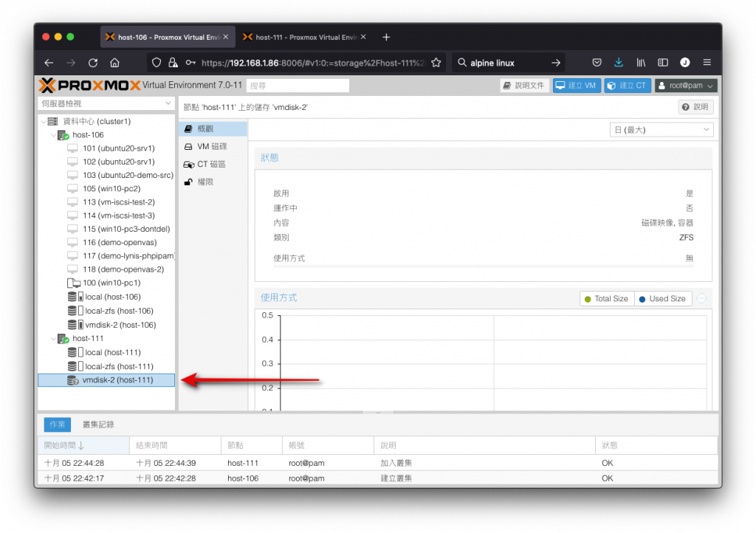756x533 pixels.
Task: Open browser home page icon
Action: 114,63
